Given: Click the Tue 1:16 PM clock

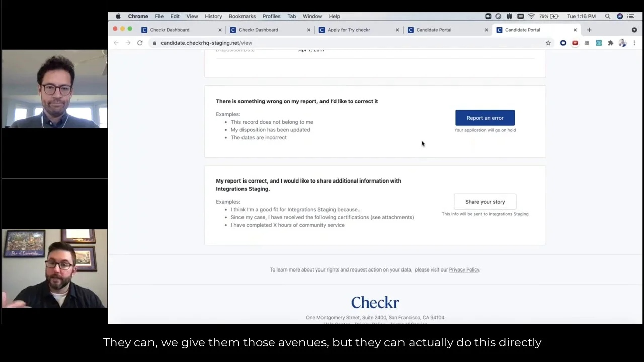Looking at the screenshot, I should pos(581,16).
